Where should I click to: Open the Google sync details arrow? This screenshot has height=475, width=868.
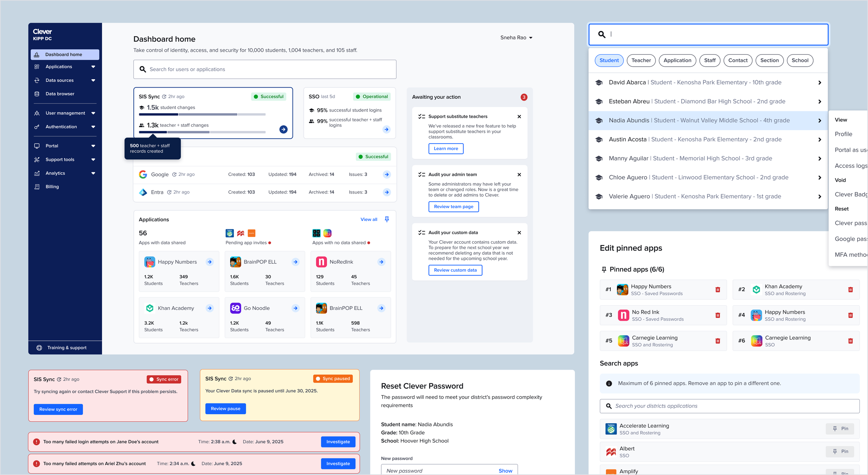point(387,174)
